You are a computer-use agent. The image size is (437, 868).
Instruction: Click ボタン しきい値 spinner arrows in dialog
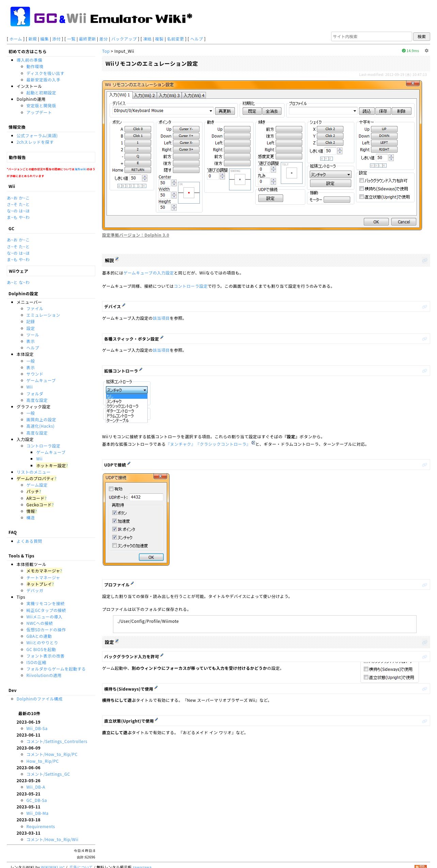coord(145,178)
